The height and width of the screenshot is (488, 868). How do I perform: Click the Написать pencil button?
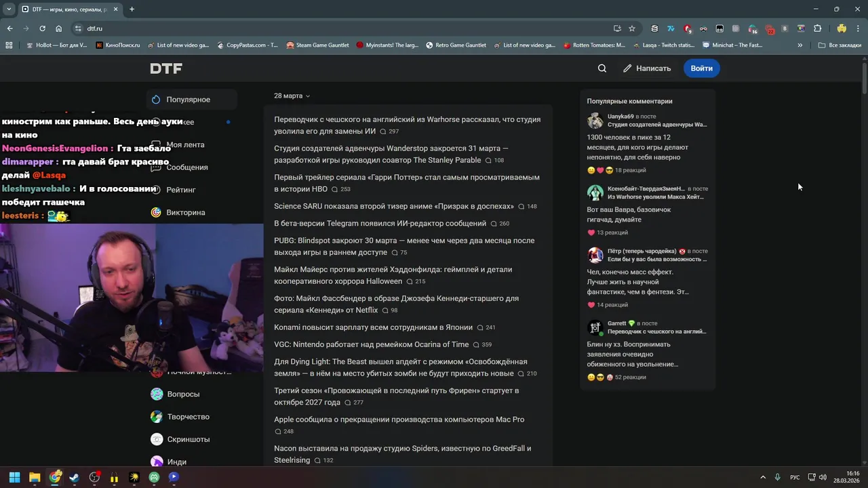coord(647,68)
